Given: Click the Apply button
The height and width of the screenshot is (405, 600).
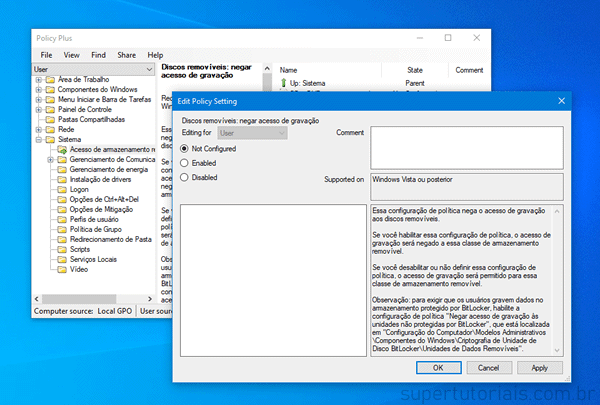Looking at the screenshot, I should tap(539, 368).
